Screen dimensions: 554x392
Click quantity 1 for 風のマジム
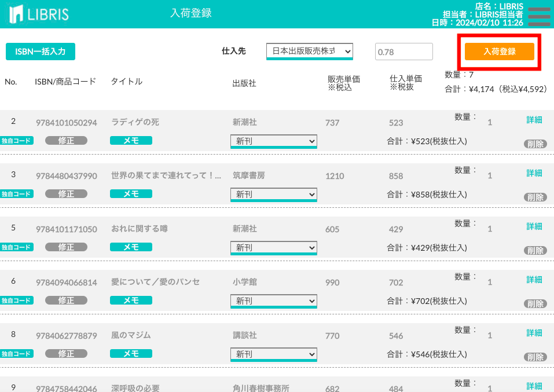[490, 335]
